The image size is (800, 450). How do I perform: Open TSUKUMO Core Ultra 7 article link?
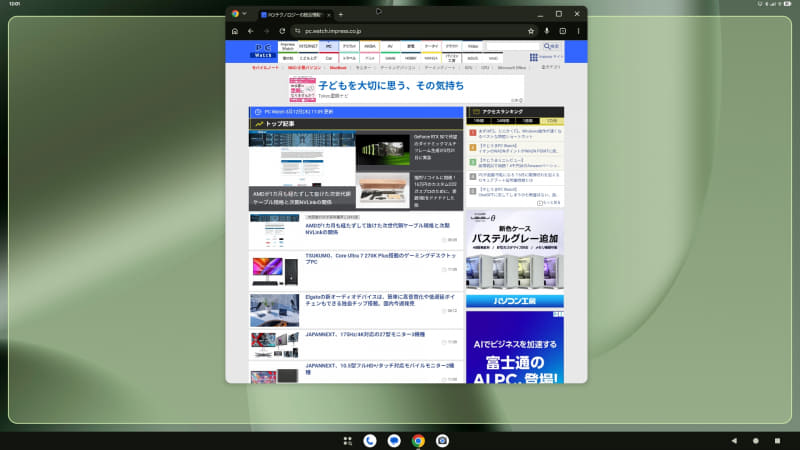pos(380,259)
